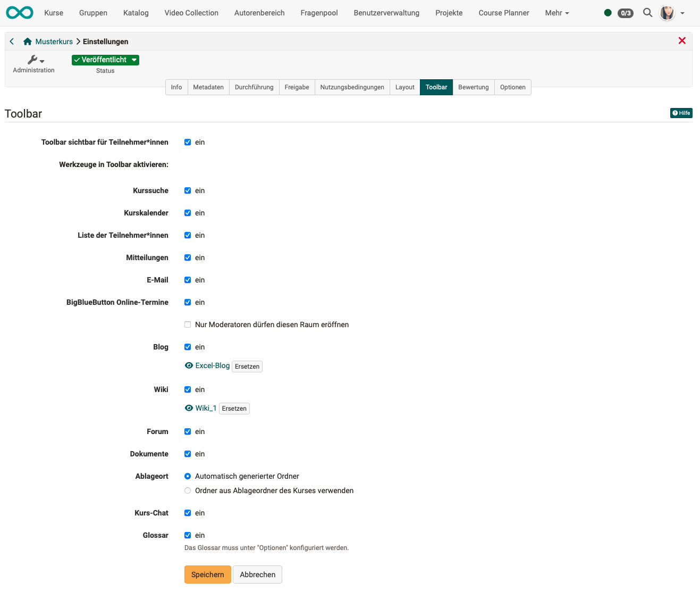Screen dimensions: 700x591
Task: Open search via magnifying glass icon
Action: (647, 13)
